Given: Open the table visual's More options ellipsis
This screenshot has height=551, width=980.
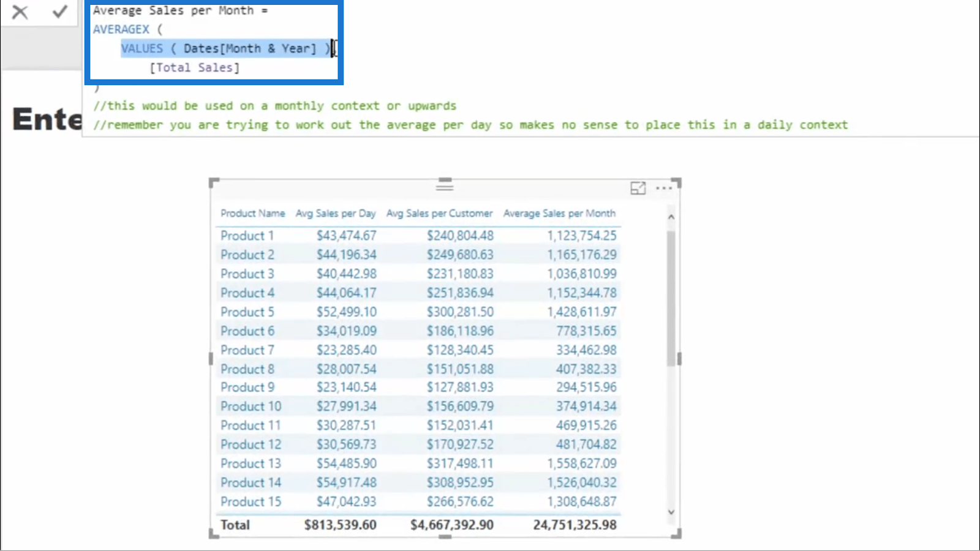Looking at the screenshot, I should click(663, 189).
